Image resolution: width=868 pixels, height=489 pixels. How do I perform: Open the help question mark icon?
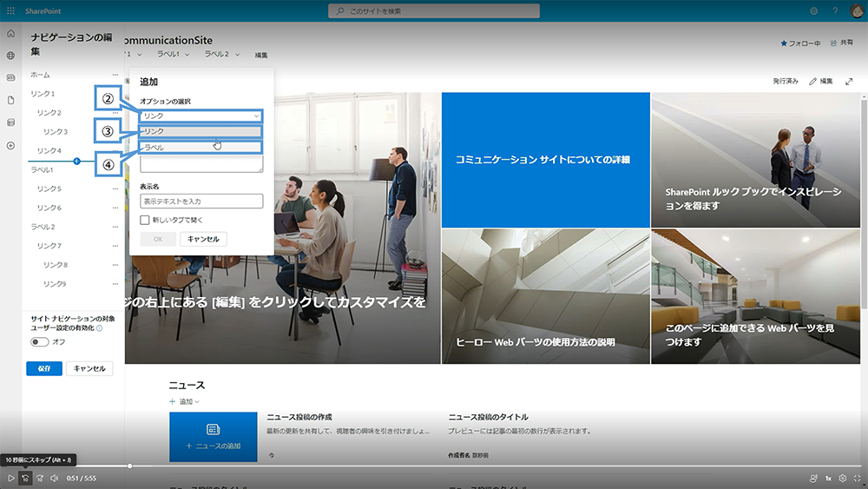click(x=835, y=10)
